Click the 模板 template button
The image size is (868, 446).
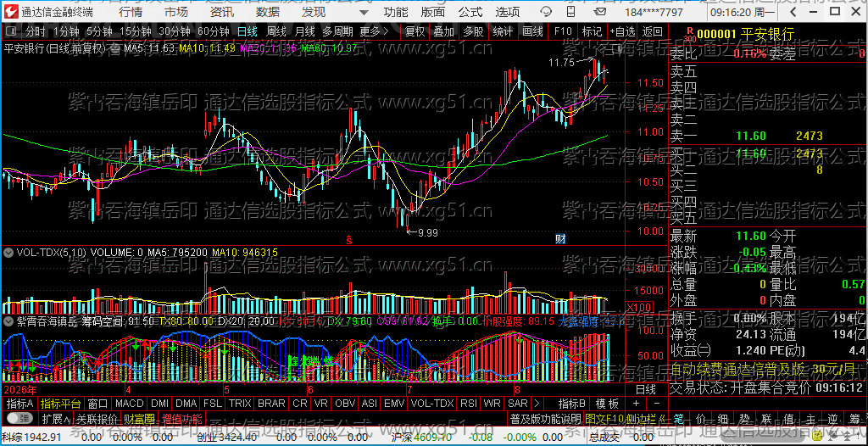(x=607, y=404)
